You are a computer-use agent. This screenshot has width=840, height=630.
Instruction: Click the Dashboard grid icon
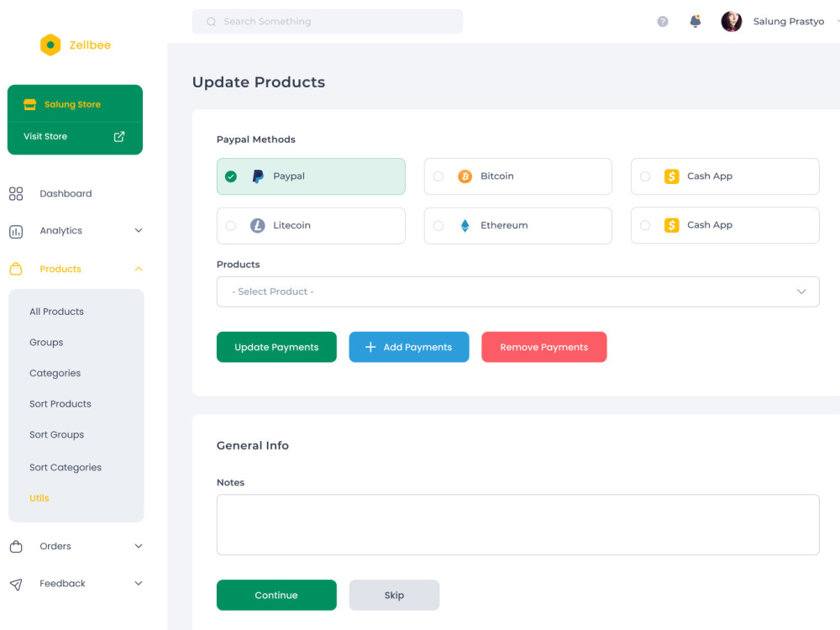click(x=16, y=193)
